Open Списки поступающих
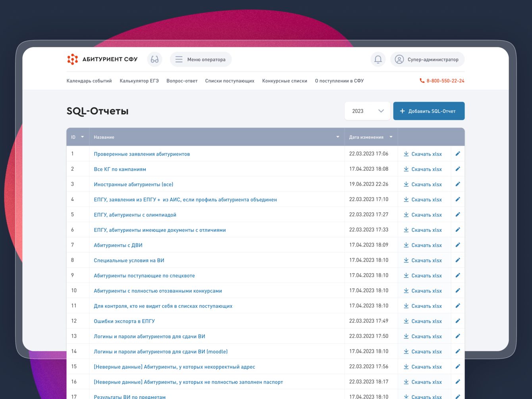This screenshot has width=532, height=399. pyautogui.click(x=230, y=81)
